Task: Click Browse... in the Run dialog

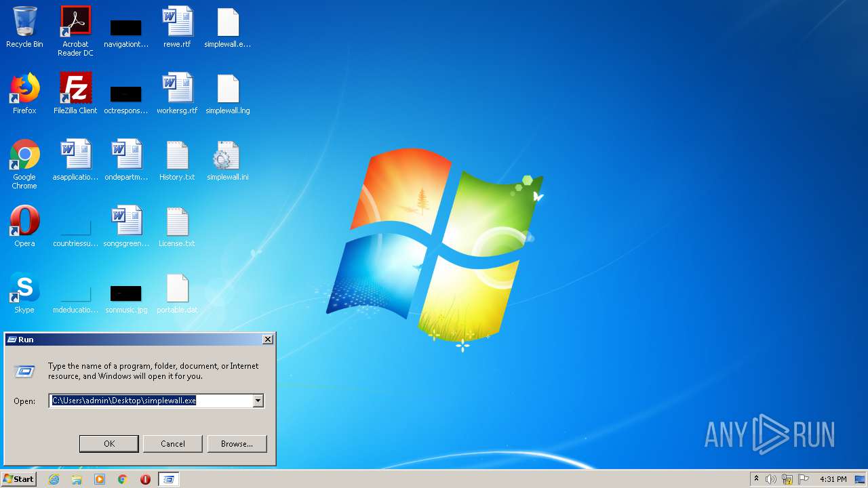Action: click(x=237, y=444)
